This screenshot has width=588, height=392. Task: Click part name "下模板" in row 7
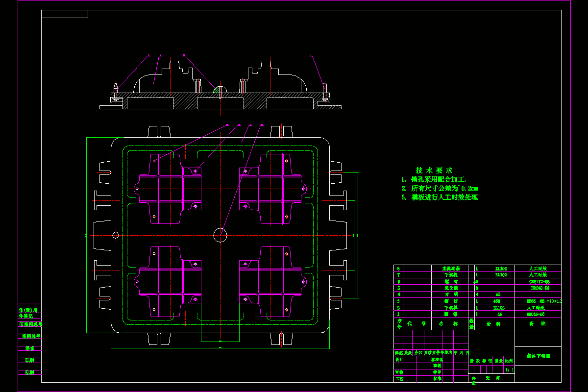451,275
